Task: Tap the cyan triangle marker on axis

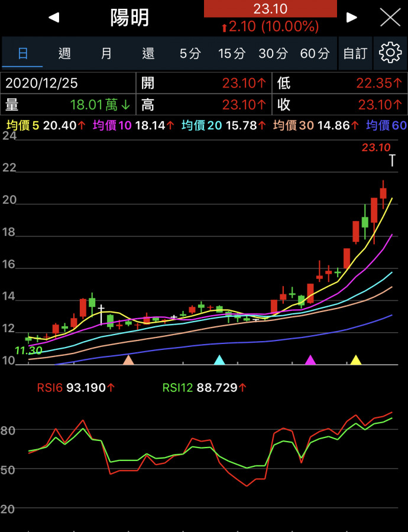Action: point(219,359)
